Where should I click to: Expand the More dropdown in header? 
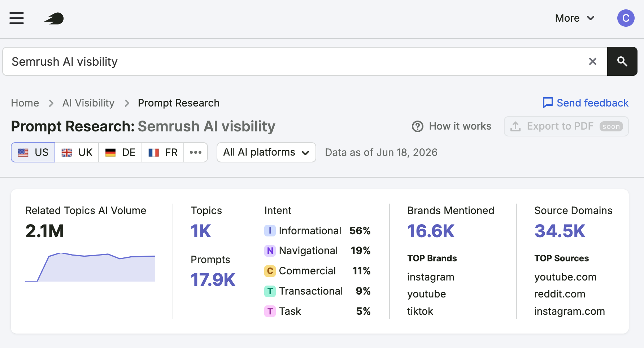[x=575, y=18]
